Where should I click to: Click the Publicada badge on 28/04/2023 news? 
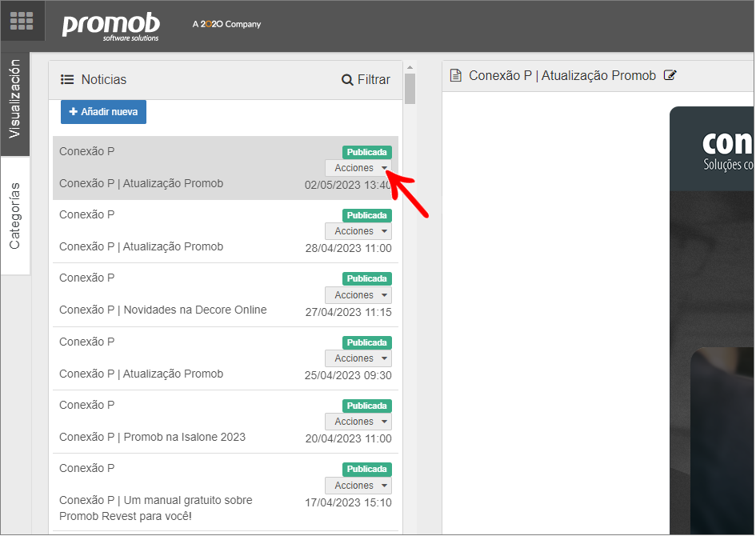(367, 215)
